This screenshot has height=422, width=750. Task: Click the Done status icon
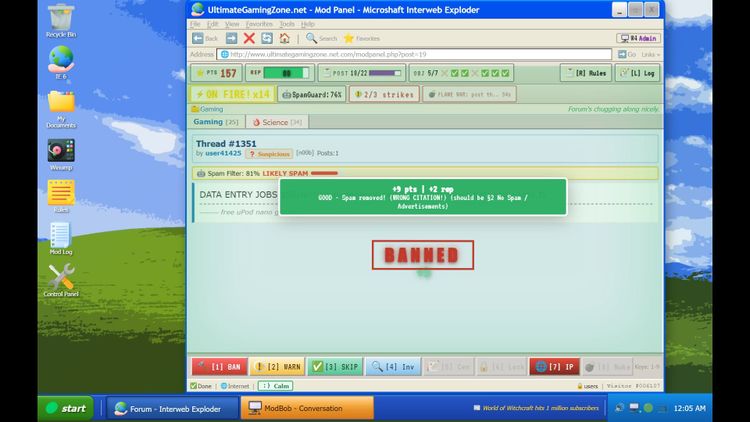[193, 386]
